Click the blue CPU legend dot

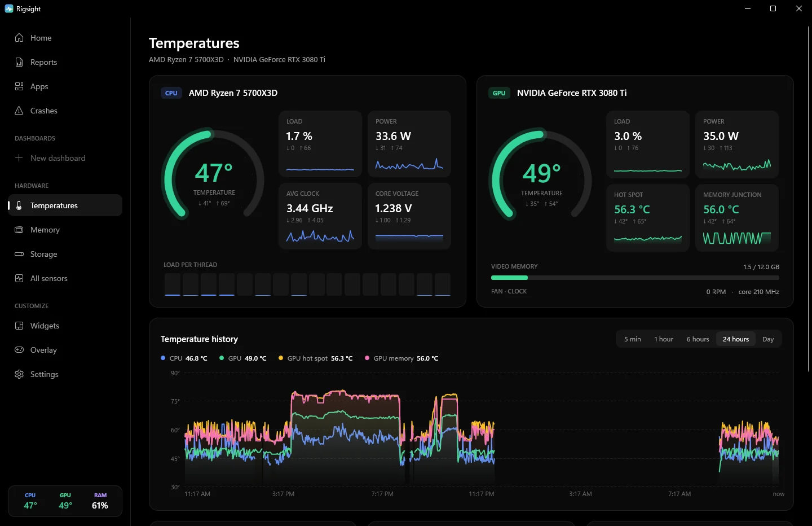tap(163, 358)
